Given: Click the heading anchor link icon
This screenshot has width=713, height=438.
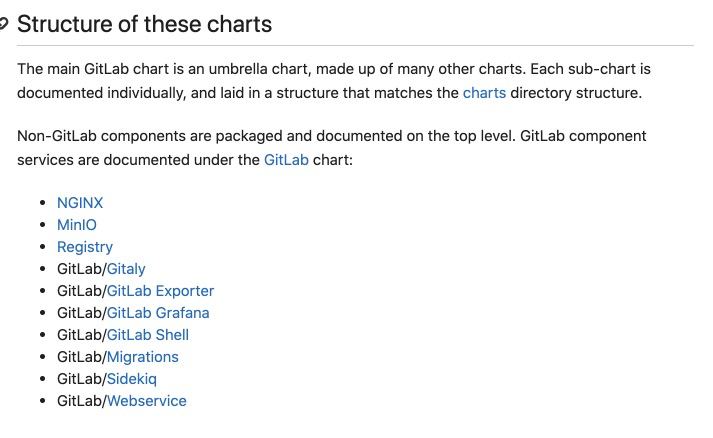Looking at the screenshot, I should [x=4, y=24].
